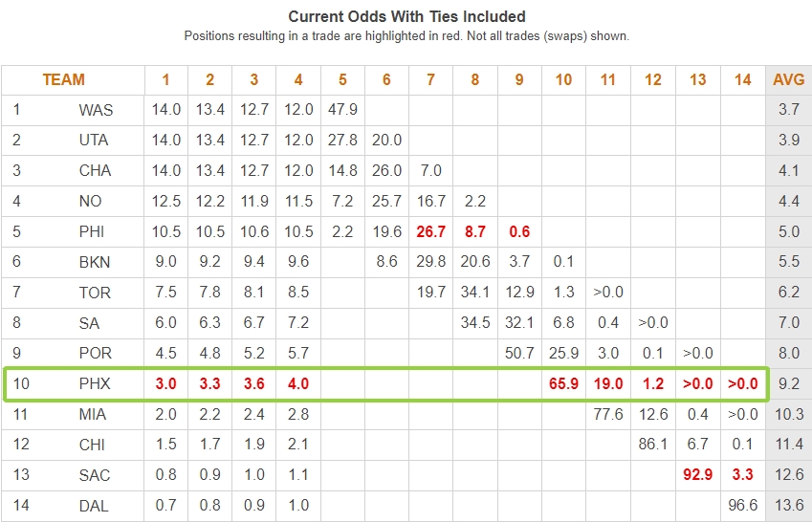Click the 47.9 value in WAS row

tap(342, 110)
